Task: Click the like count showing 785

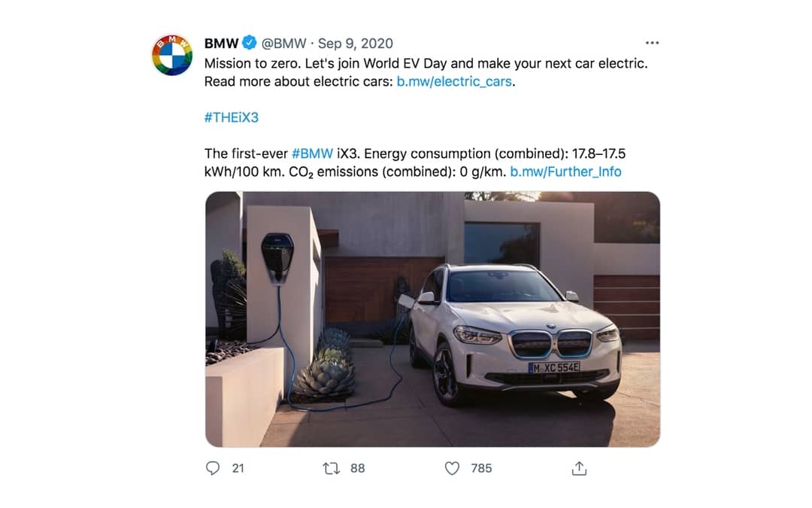Action: [x=481, y=468]
